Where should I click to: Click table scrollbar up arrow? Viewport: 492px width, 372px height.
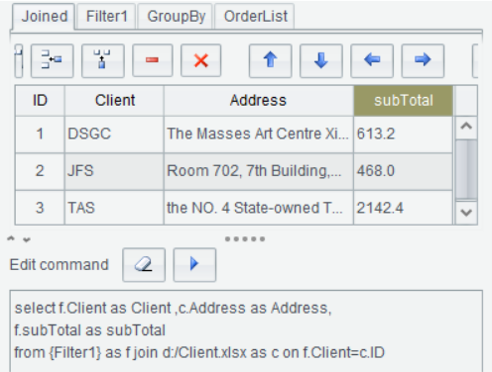466,127
